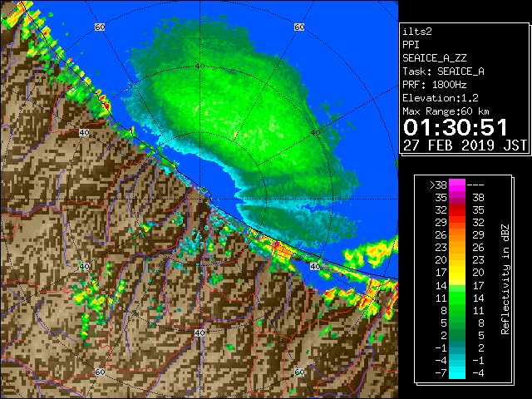Pick the red 32–35 dBZ legend swatch

click(457, 210)
